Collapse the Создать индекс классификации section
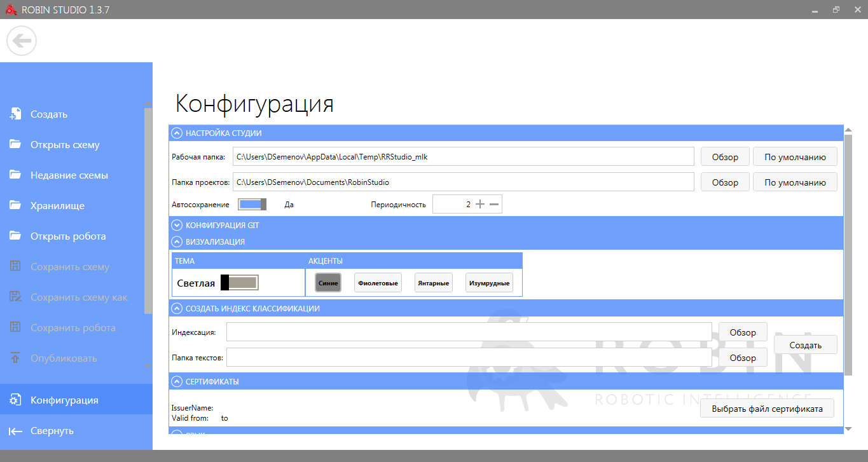The width and height of the screenshot is (868, 462). click(x=177, y=308)
